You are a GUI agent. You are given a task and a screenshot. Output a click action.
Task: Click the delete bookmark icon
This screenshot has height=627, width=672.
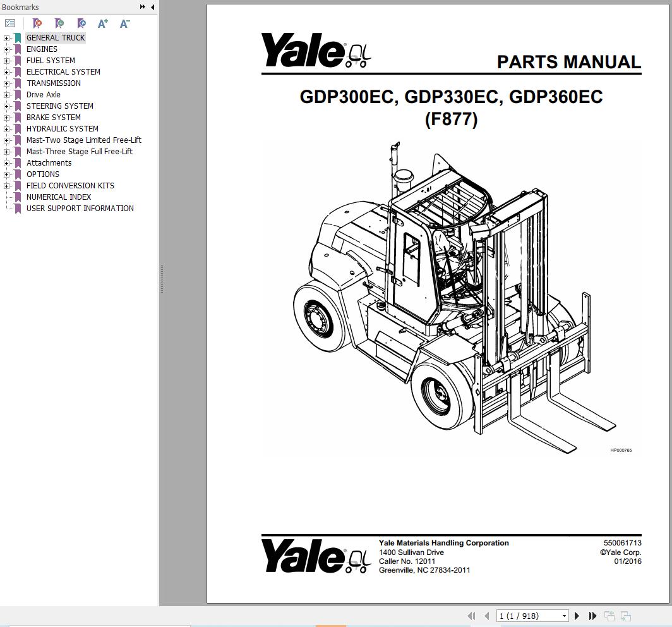click(x=37, y=23)
